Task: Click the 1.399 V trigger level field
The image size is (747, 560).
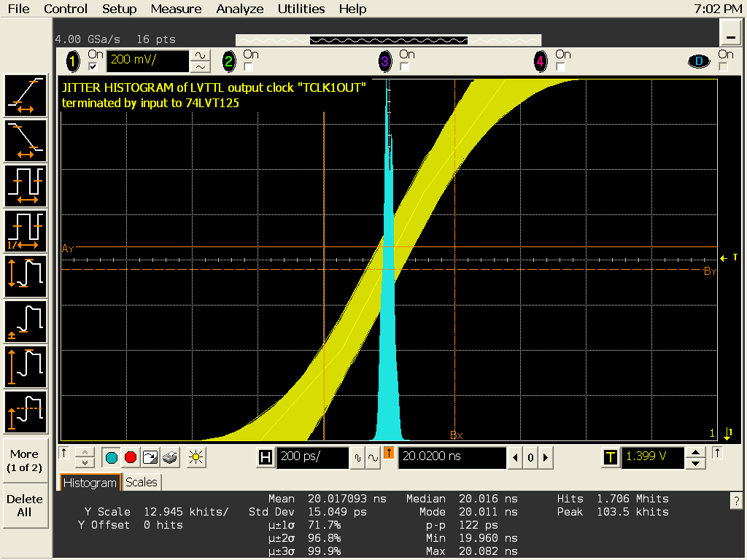Action: 653,458
